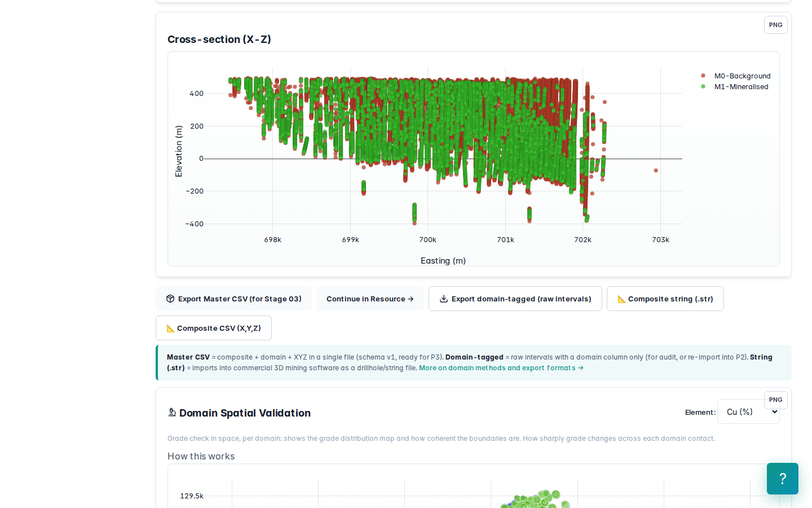Click the M0-Background red legend marker
The image size is (812, 508).
(703, 76)
